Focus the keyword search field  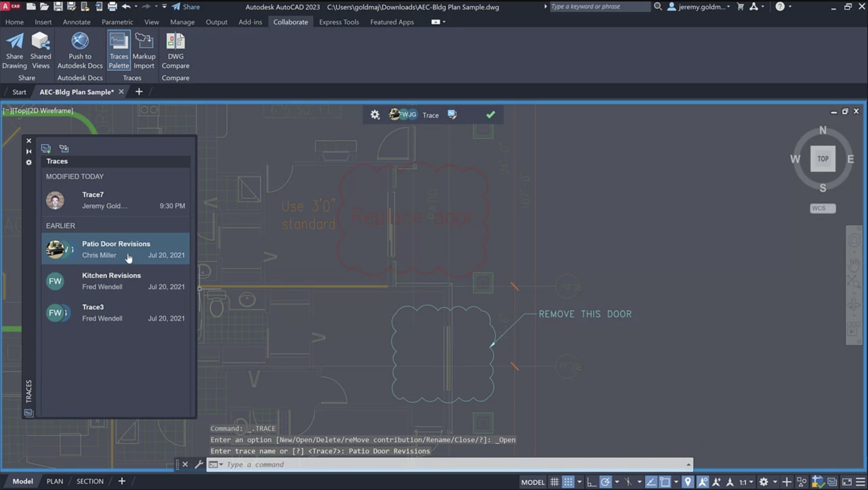tap(600, 6)
